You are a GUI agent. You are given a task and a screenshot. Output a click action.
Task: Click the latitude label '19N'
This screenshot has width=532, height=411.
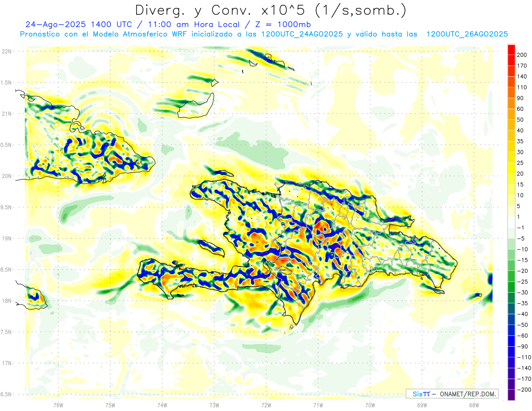[7, 238]
